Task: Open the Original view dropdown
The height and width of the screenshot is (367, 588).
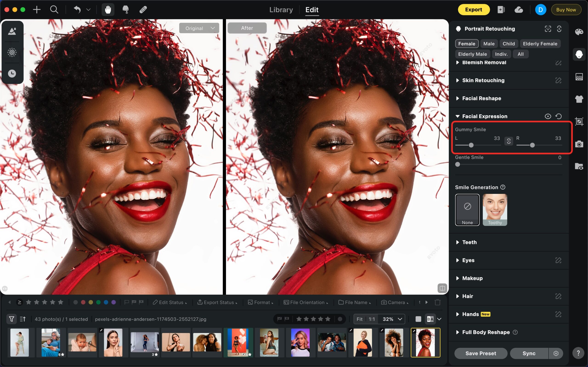Action: tap(199, 28)
